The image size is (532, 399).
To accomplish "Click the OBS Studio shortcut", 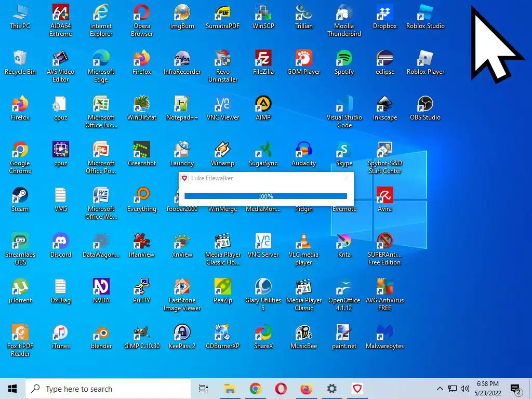I will (425, 109).
